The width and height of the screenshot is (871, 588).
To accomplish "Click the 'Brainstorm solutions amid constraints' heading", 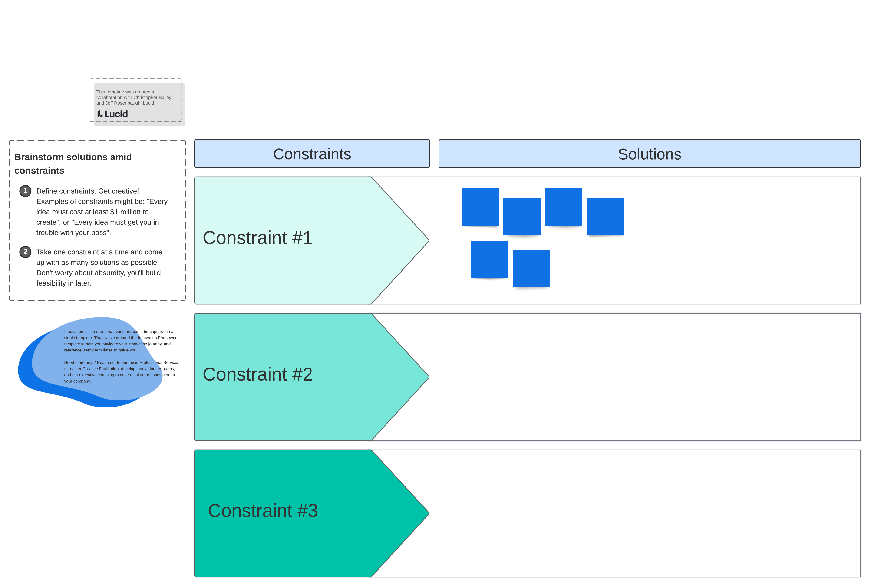I will tap(73, 163).
